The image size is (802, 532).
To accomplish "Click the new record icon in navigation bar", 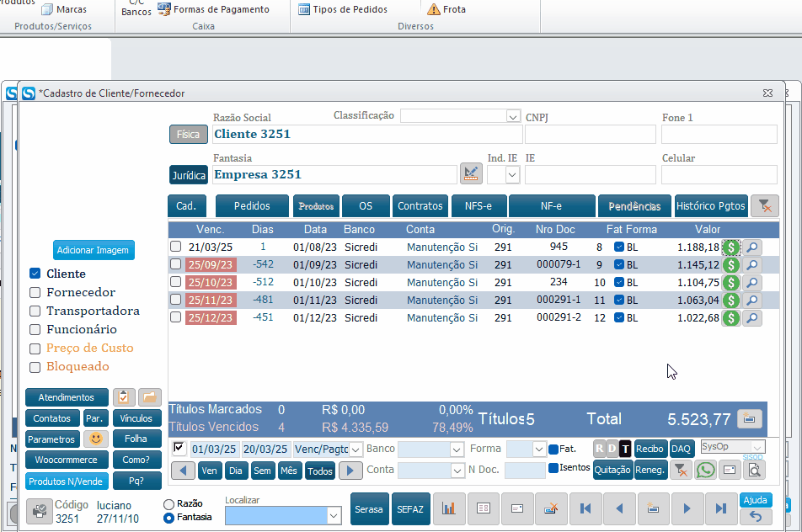I will (x=653, y=508).
